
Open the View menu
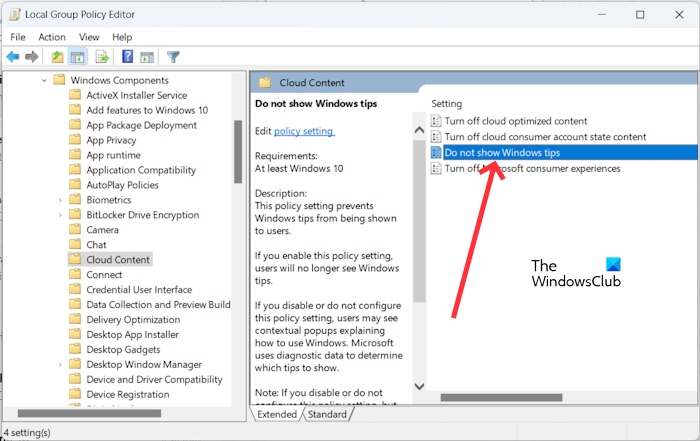tap(89, 37)
